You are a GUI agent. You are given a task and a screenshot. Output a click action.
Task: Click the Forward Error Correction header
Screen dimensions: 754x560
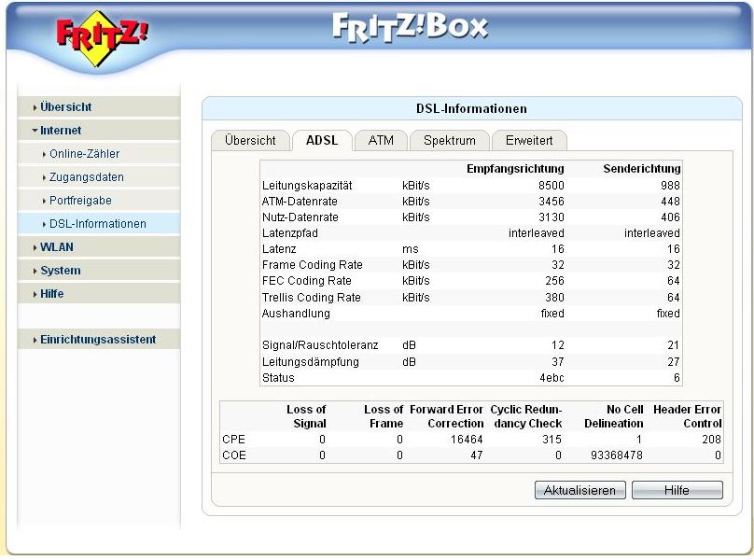[x=446, y=416]
